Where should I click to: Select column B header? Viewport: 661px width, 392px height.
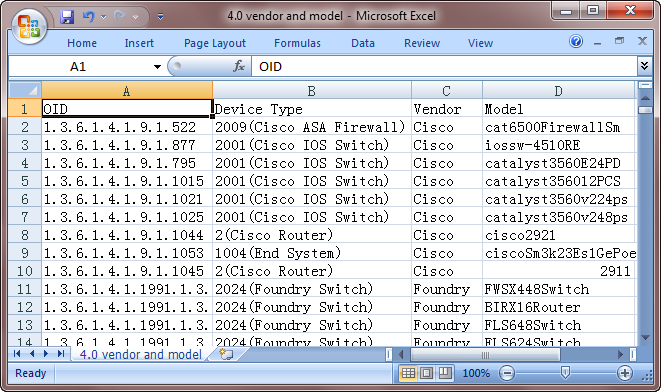click(x=312, y=91)
